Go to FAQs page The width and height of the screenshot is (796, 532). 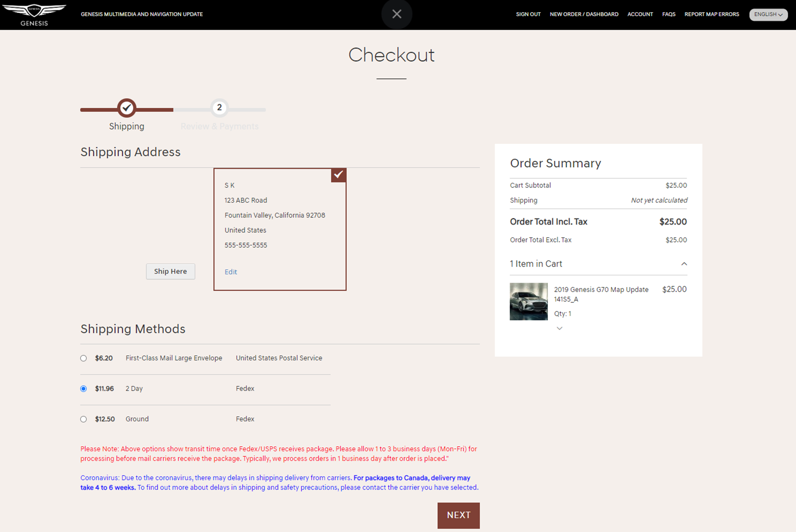[669, 14]
